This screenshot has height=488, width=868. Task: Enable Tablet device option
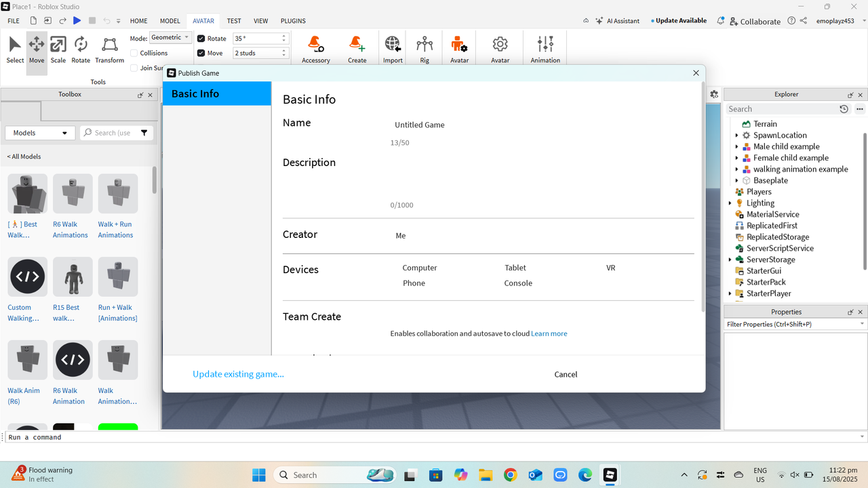(515, 268)
